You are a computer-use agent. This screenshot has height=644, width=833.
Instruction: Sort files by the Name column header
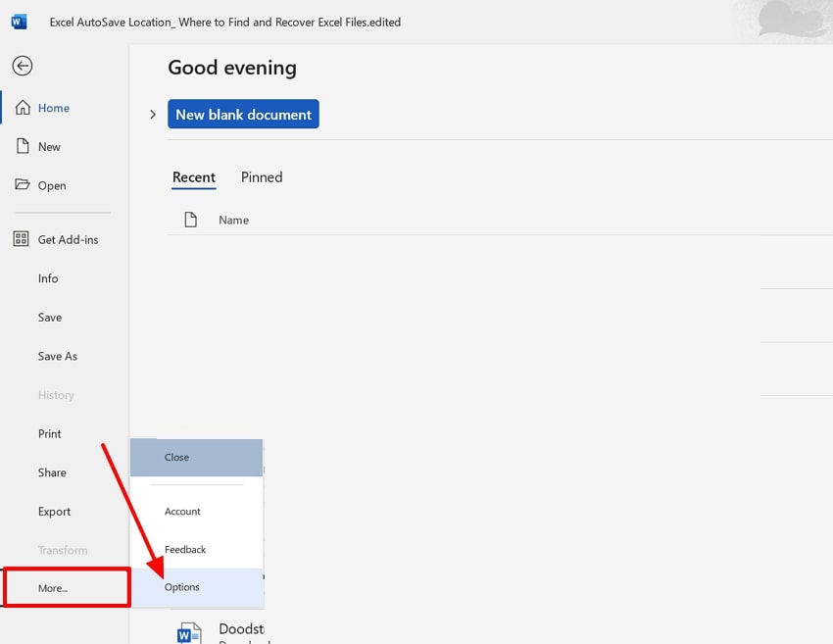(x=233, y=219)
